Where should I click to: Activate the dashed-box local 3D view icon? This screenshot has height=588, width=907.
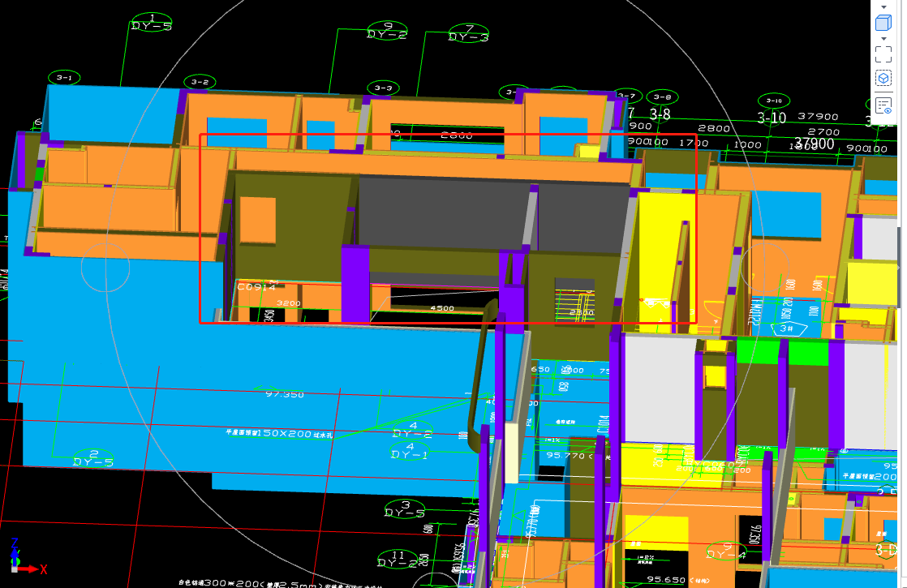(x=883, y=78)
